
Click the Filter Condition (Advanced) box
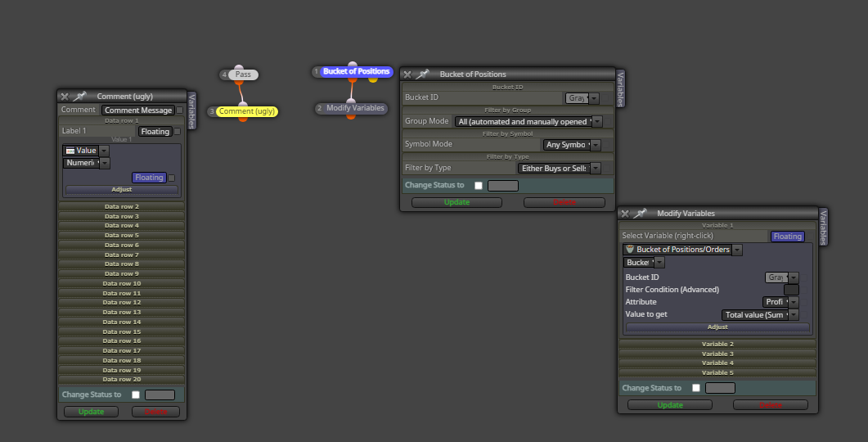point(792,290)
